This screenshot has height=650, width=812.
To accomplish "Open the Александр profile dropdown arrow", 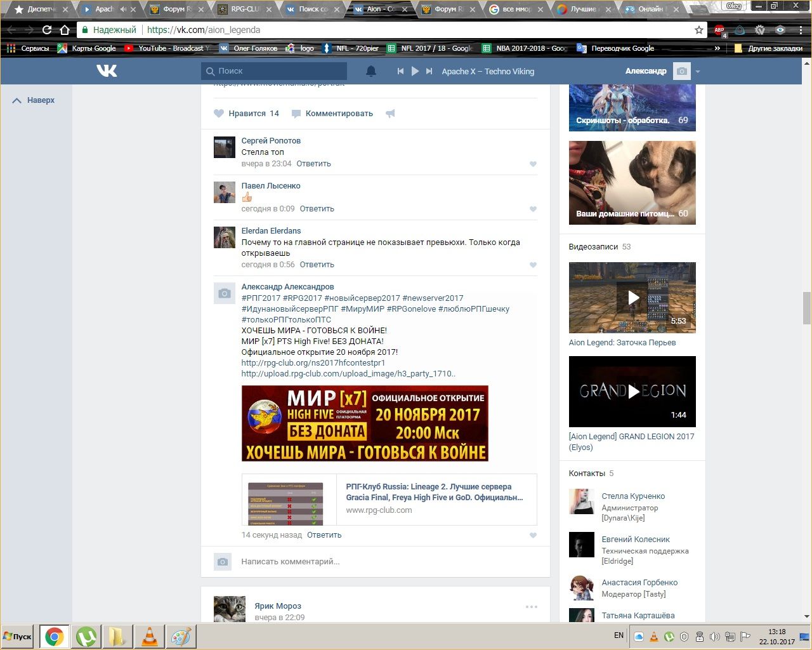I will (x=698, y=72).
